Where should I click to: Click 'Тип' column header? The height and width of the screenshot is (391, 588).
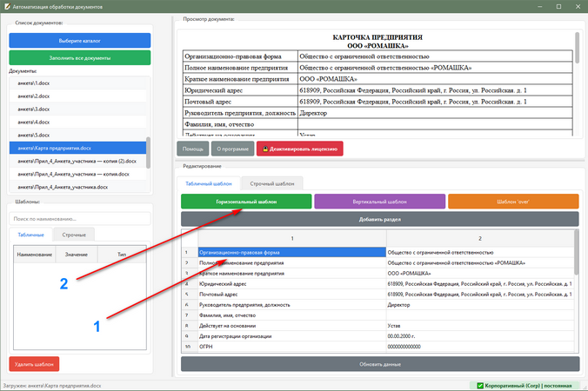[x=122, y=255]
